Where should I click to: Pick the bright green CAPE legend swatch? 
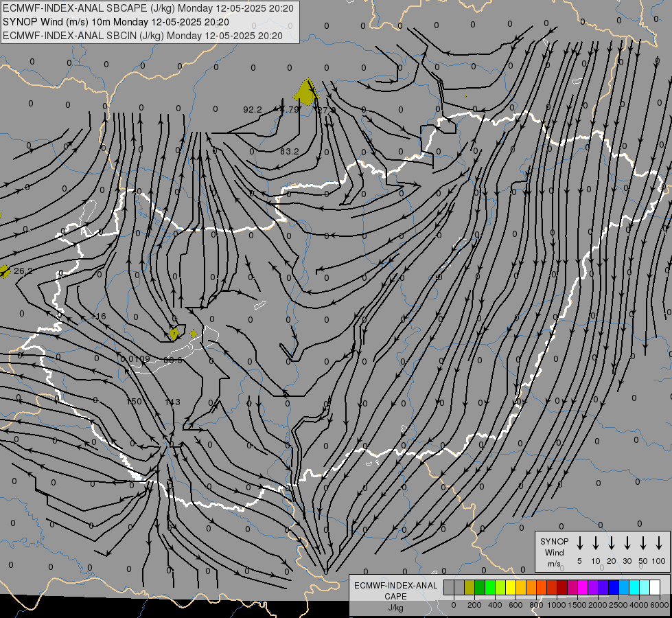490,587
